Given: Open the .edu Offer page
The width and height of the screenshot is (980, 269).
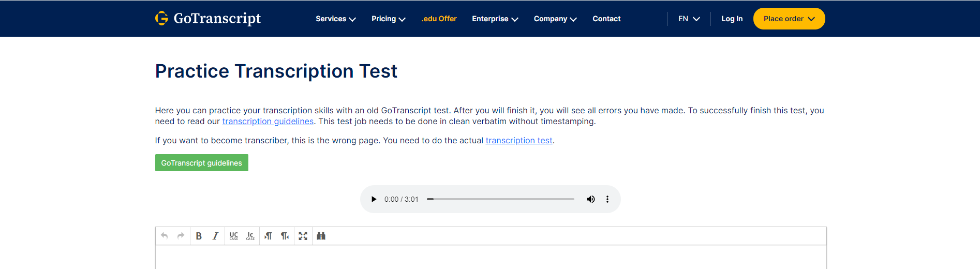Looking at the screenshot, I should [x=439, y=19].
